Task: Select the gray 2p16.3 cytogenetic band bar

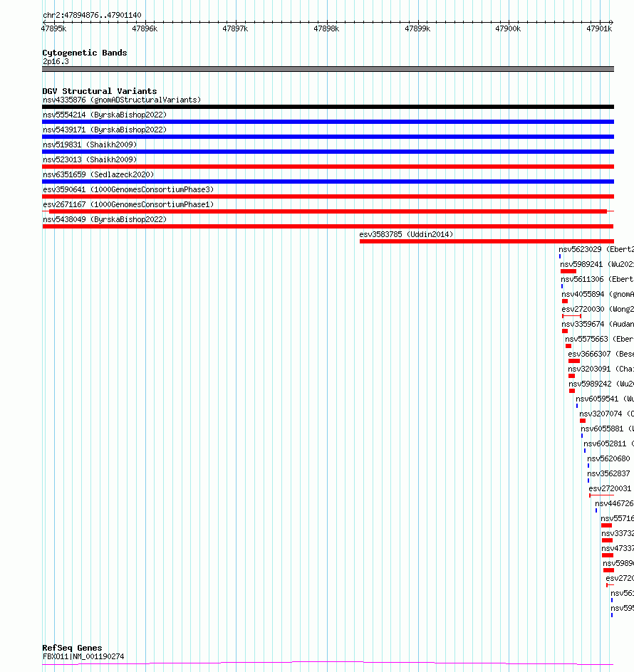Action: point(328,69)
